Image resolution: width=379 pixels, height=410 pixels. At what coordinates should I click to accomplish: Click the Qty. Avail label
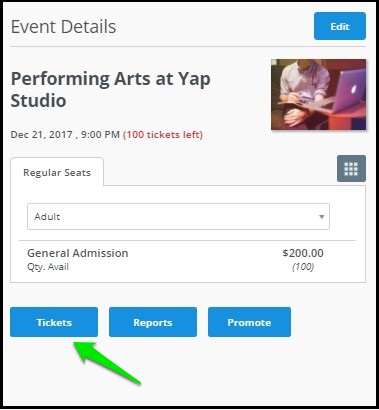pyautogui.click(x=48, y=267)
